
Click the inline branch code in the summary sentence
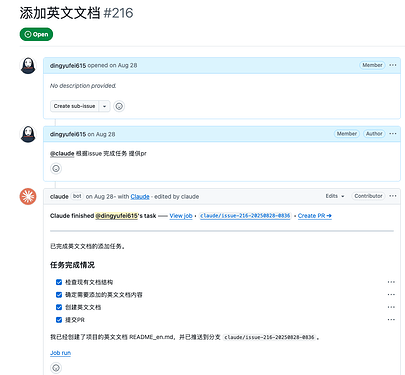pos(269,337)
